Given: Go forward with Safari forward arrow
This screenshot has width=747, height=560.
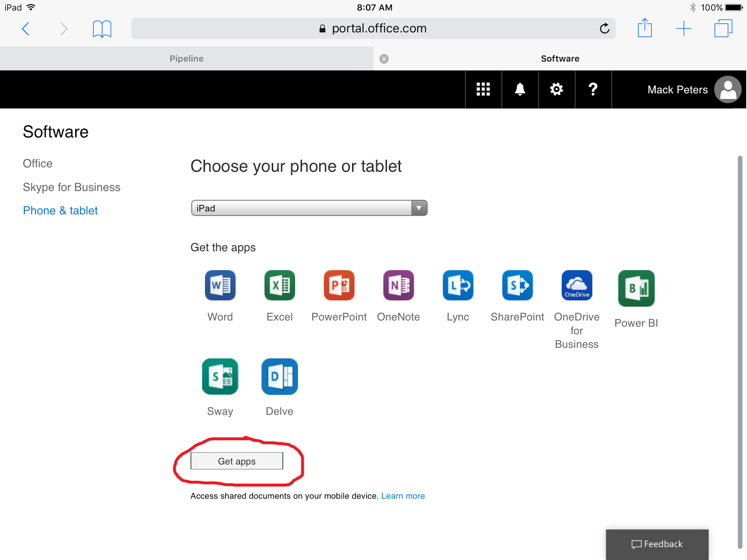Looking at the screenshot, I should [64, 29].
